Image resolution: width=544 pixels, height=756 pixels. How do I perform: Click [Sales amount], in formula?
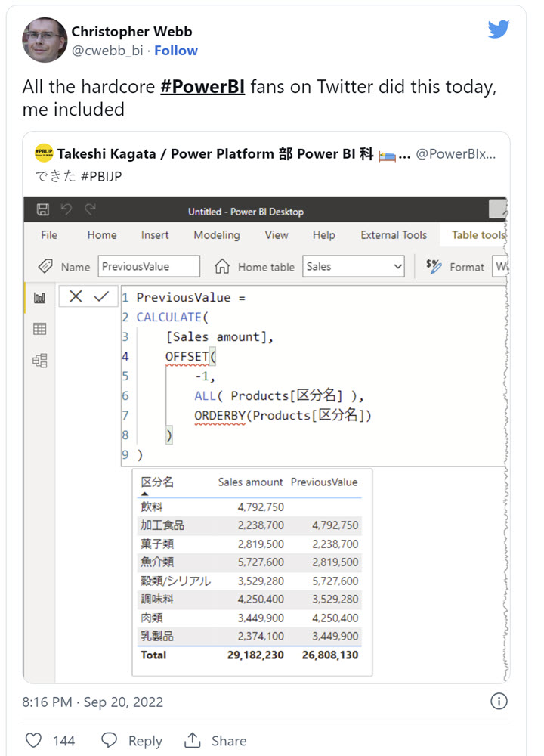coord(219,337)
